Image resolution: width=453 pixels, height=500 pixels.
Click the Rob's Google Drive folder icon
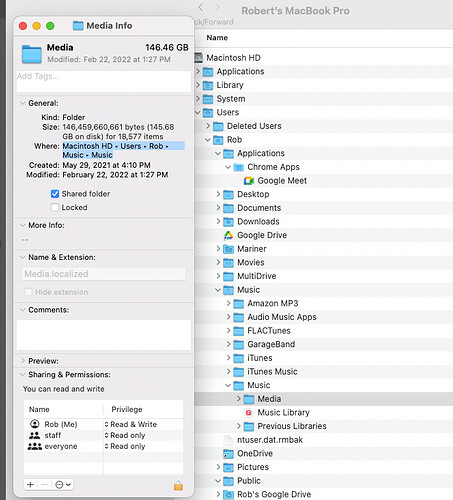[x=228, y=495]
